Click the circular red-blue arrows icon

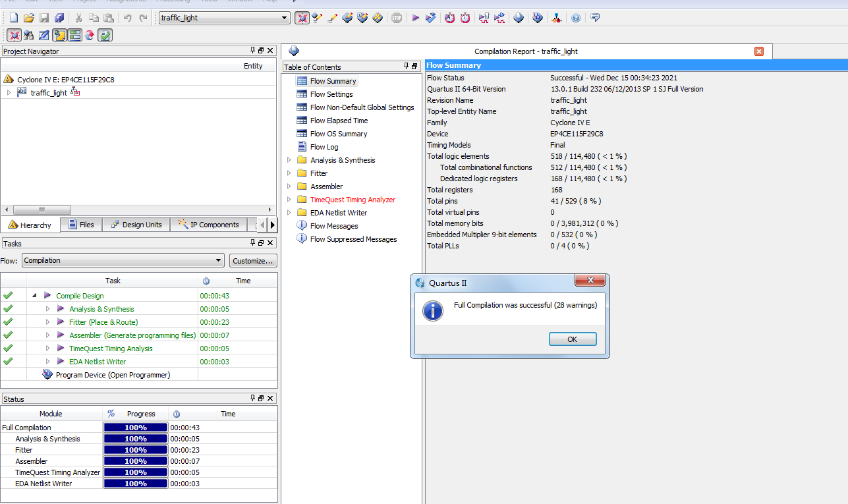point(90,35)
